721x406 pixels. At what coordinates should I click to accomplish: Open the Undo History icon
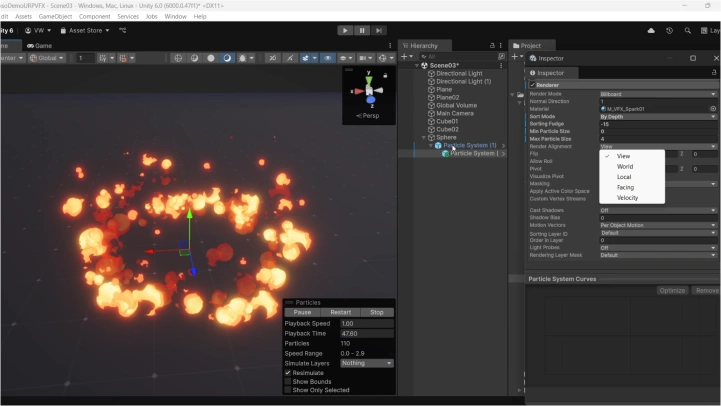coord(670,30)
